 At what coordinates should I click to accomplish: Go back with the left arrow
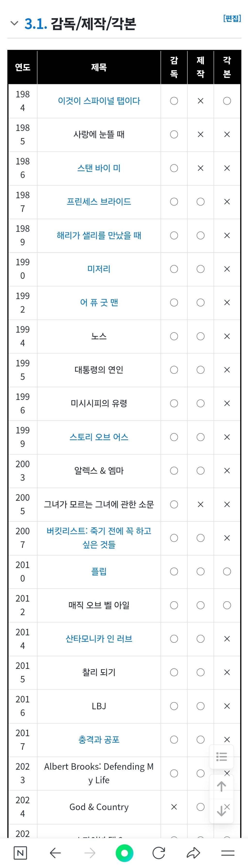tap(55, 853)
